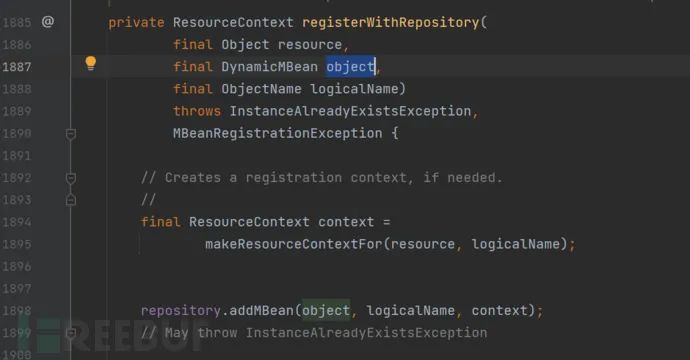Image resolution: width=690 pixels, height=360 pixels.
Task: Collapse comment fold marker at line 1892
Action: (x=71, y=178)
